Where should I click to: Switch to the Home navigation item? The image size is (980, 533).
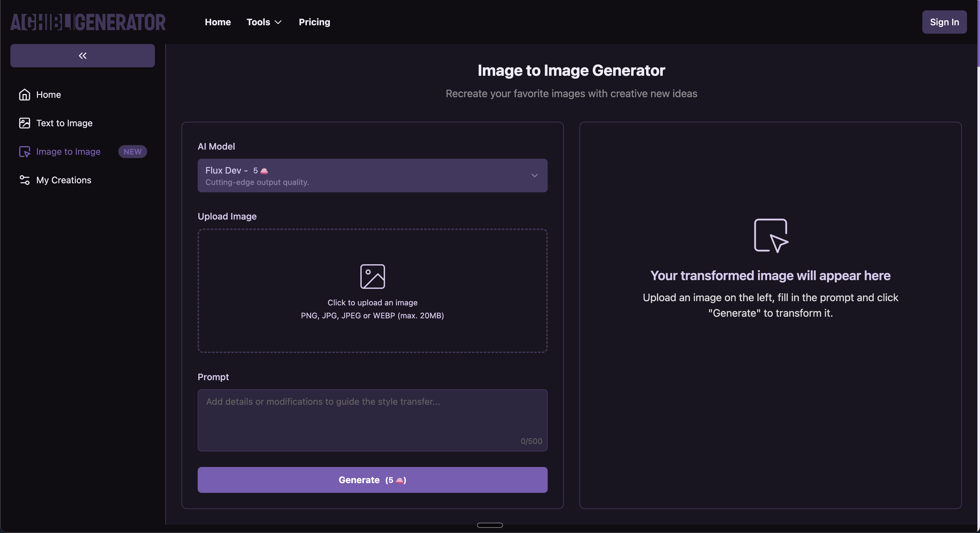coord(217,22)
